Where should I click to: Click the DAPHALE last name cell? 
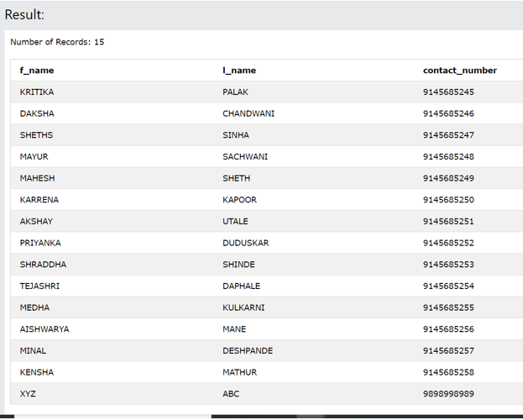point(242,286)
